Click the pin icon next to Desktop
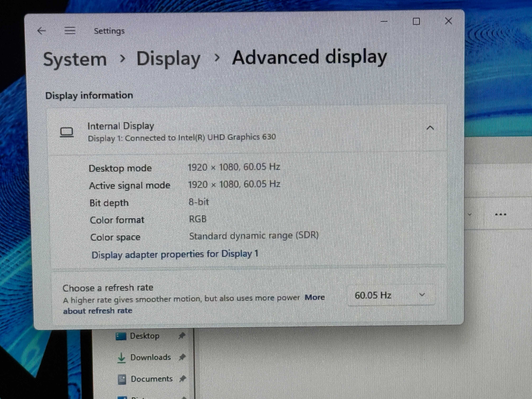Image resolution: width=532 pixels, height=399 pixels. pos(182,336)
